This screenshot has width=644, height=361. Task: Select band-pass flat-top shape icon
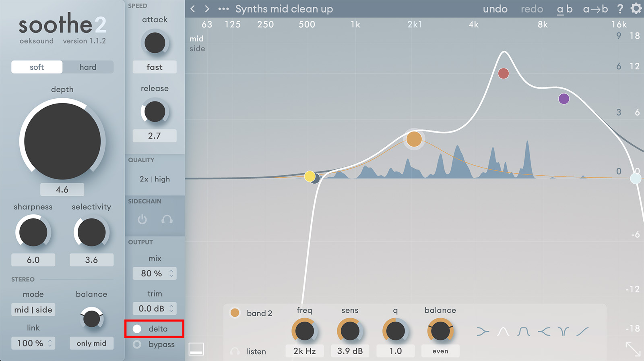(523, 332)
